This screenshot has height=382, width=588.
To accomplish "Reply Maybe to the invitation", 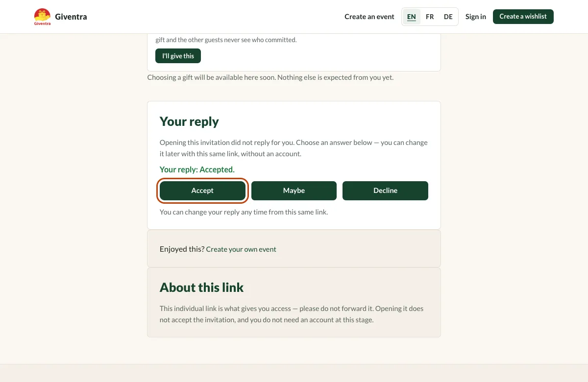I will [294, 191].
